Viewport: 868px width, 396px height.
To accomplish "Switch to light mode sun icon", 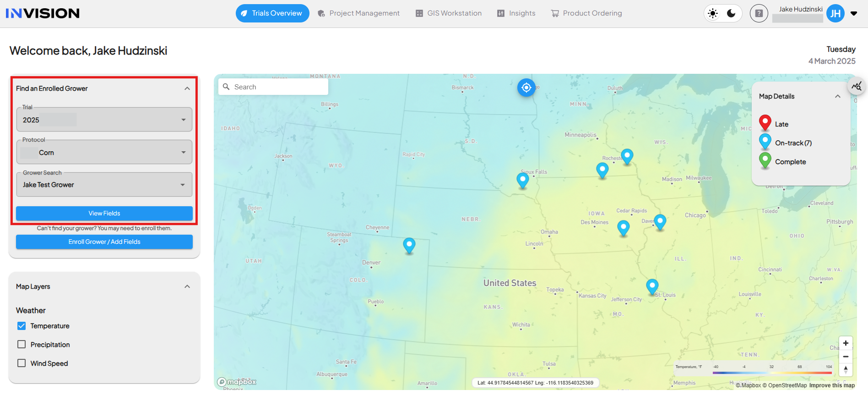I will [x=713, y=13].
